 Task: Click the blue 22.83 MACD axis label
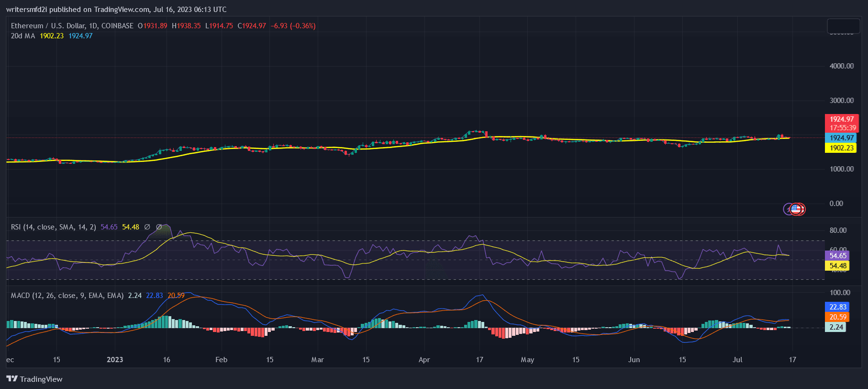tap(838, 307)
